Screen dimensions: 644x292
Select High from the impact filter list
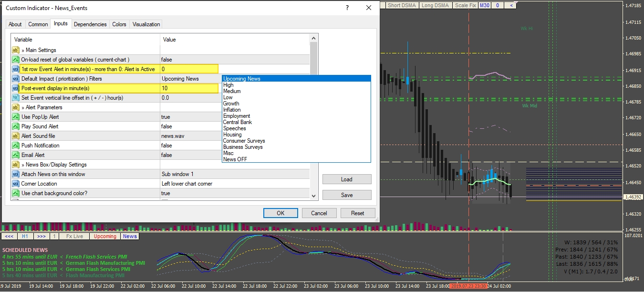click(229, 85)
